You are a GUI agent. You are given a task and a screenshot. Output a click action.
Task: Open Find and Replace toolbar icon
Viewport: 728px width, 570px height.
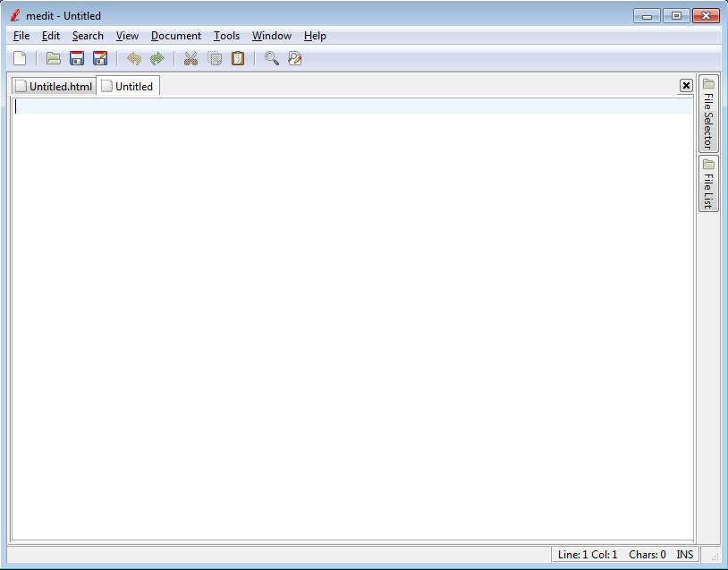(295, 58)
